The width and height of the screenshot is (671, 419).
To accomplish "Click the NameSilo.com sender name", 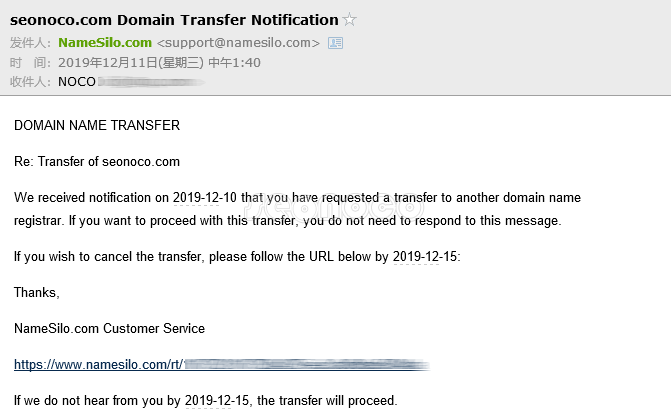I will click(105, 43).
